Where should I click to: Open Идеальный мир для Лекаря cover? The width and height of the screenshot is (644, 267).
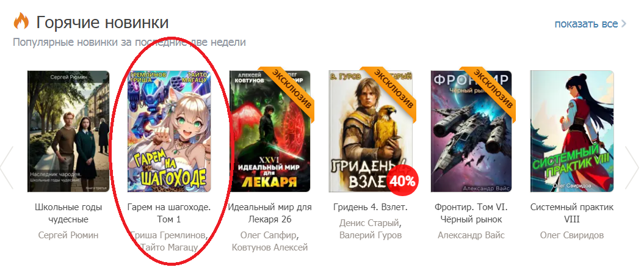[270, 131]
